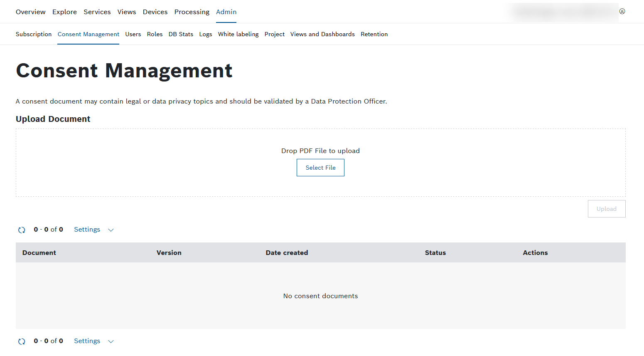Open the White labeling tab
This screenshot has height=356, width=644.
click(x=238, y=34)
